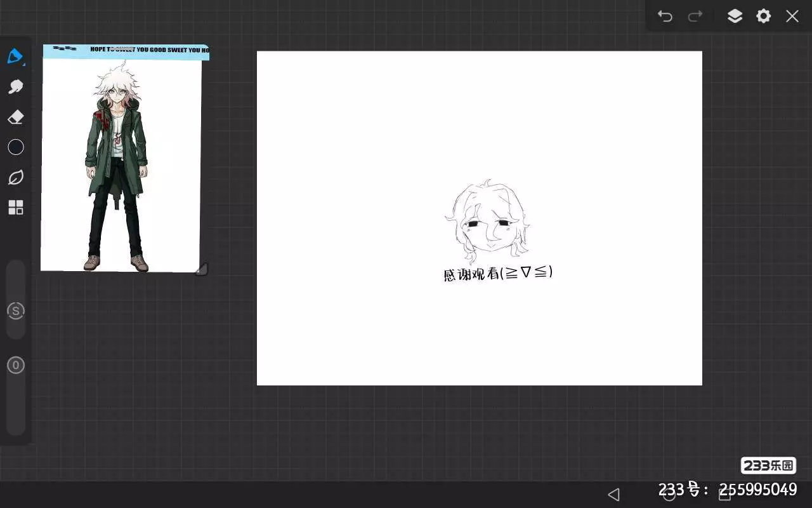Viewport: 812px width, 508px height.
Task: Tap the opacity slider marked 0
Action: click(15, 365)
